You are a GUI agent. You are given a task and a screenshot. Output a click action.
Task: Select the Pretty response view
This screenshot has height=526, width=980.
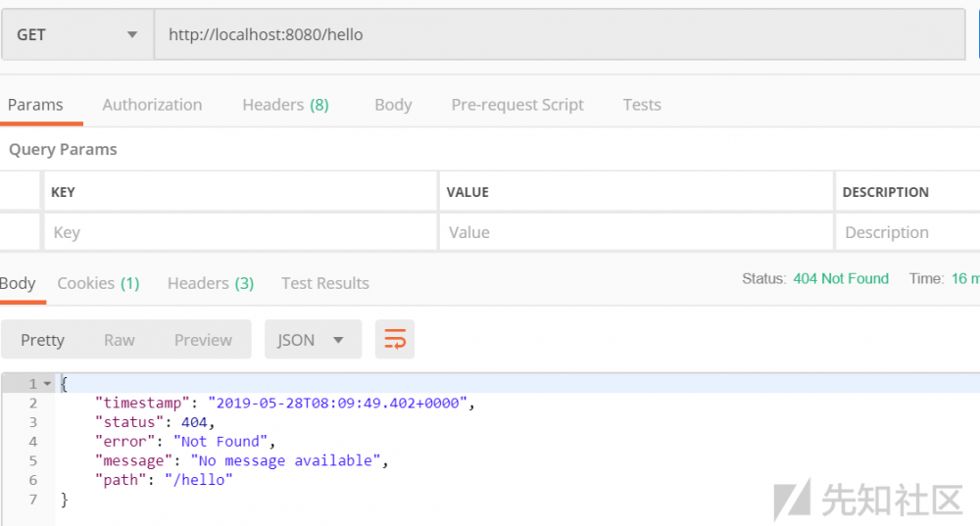tap(42, 340)
